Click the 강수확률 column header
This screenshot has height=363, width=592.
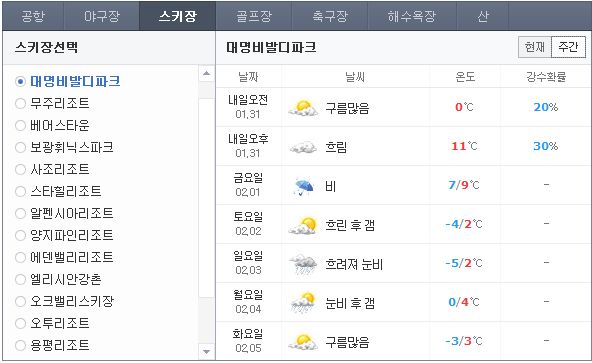(x=546, y=77)
